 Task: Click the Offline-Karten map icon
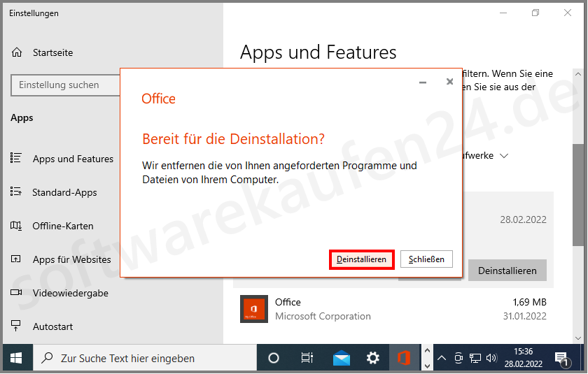click(15, 226)
